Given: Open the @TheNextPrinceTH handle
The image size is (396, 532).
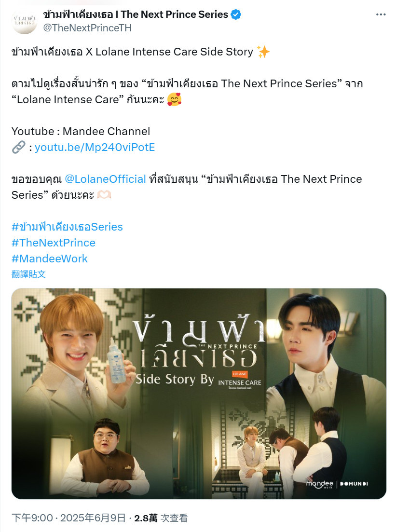Looking at the screenshot, I should tap(87, 28).
